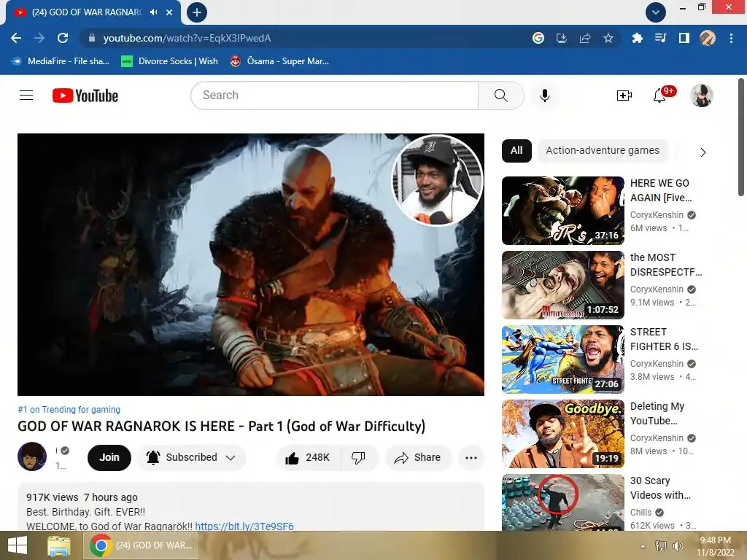The width and height of the screenshot is (747, 560).
Task: Open the Chrome profile avatar
Action: [x=708, y=38]
